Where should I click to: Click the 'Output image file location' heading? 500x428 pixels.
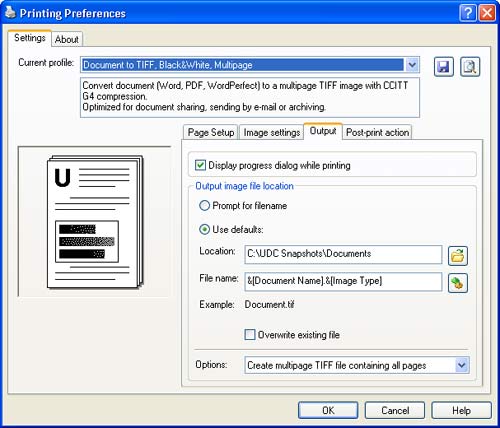(244, 186)
